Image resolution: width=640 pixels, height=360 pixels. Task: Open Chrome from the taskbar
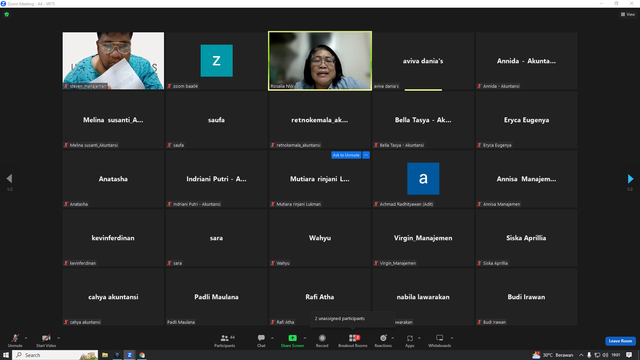[x=142, y=355]
